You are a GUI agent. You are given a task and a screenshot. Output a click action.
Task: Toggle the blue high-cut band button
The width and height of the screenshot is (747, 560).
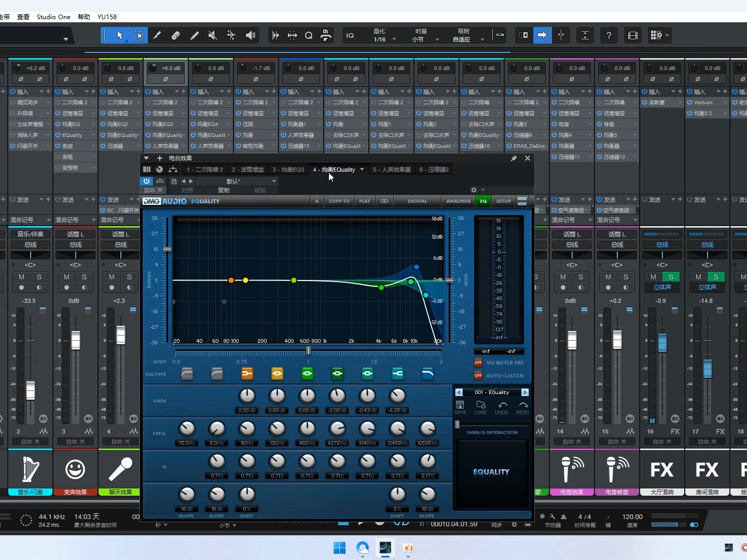(x=427, y=373)
